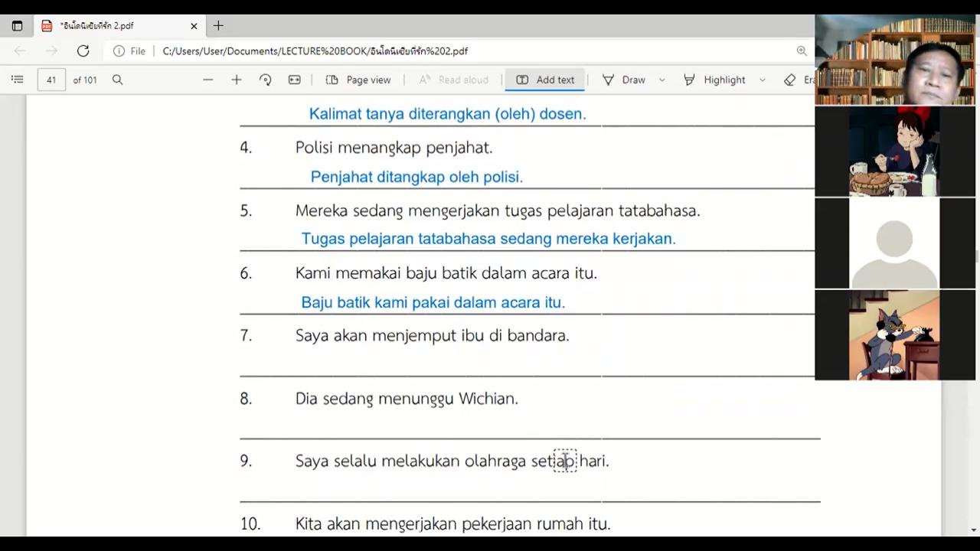Screen dimensions: 980x551
Task: Reload the PDF page
Action: (x=83, y=51)
